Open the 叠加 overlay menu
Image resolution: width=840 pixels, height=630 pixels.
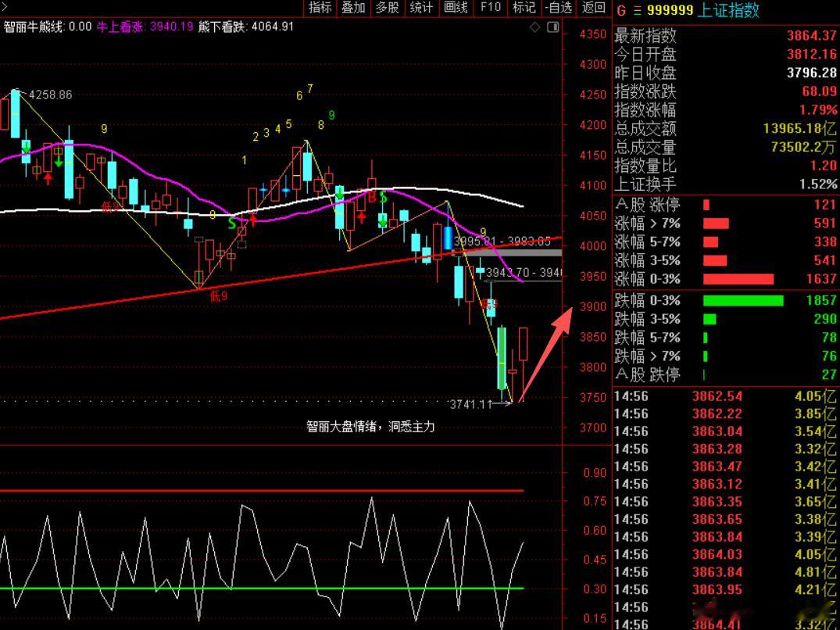tap(353, 8)
